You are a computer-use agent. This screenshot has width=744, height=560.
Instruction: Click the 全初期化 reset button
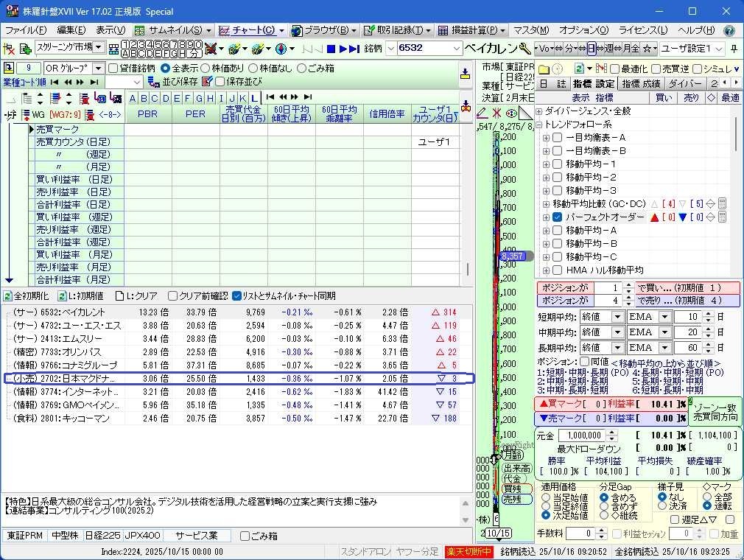[x=27, y=295]
